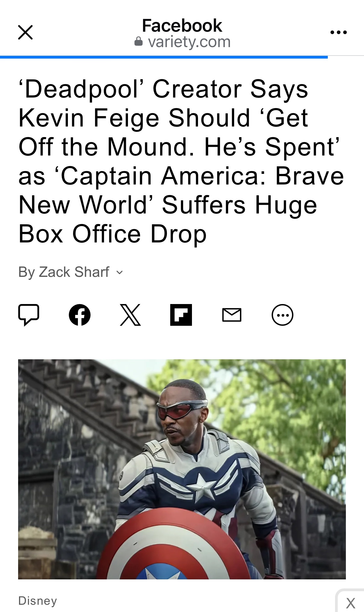Show more share options circle icon
This screenshot has height=612, width=364.
click(x=283, y=315)
